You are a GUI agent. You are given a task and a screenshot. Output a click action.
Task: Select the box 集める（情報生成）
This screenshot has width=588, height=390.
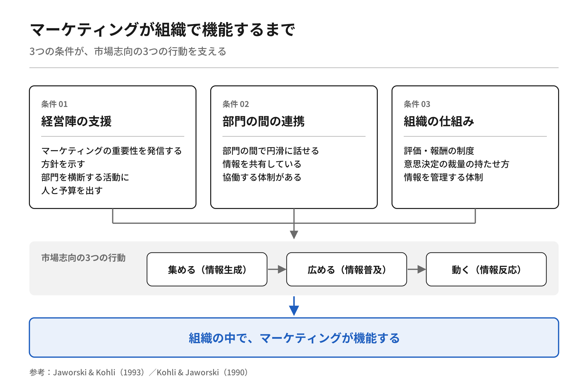207,269
